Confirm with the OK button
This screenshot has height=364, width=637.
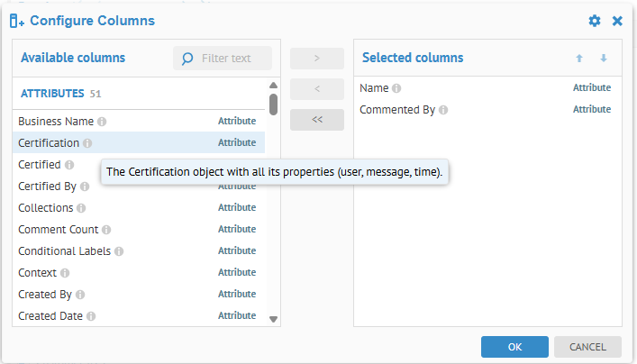514,347
